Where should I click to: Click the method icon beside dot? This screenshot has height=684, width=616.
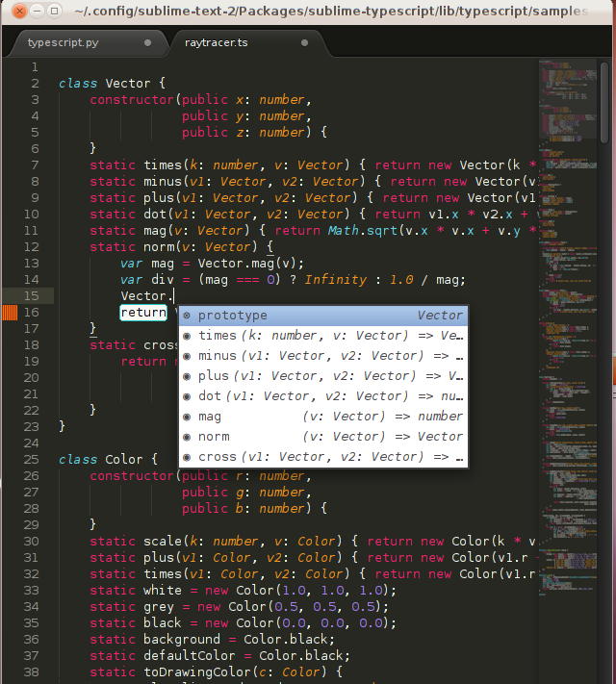[187, 396]
